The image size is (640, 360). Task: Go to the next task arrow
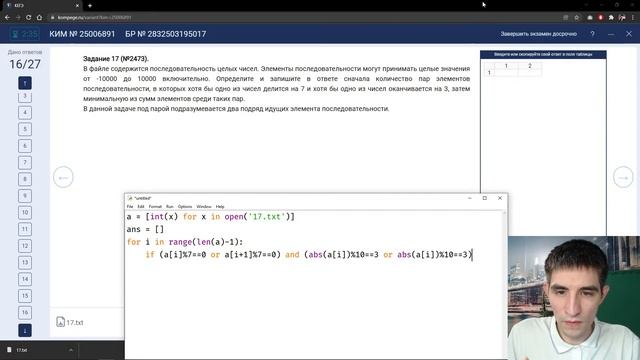(623, 177)
